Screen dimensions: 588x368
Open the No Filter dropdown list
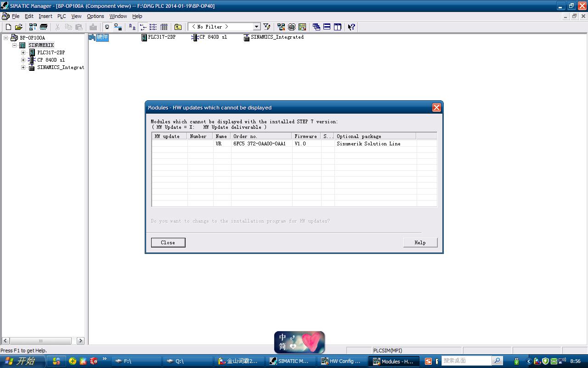click(x=257, y=27)
